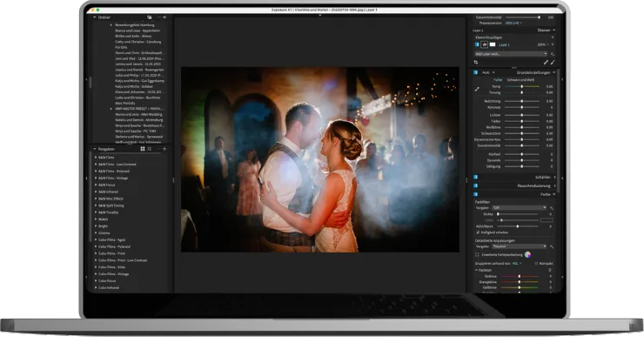
Task: Adjust the Rottöne hue slider
Action: pos(520,276)
